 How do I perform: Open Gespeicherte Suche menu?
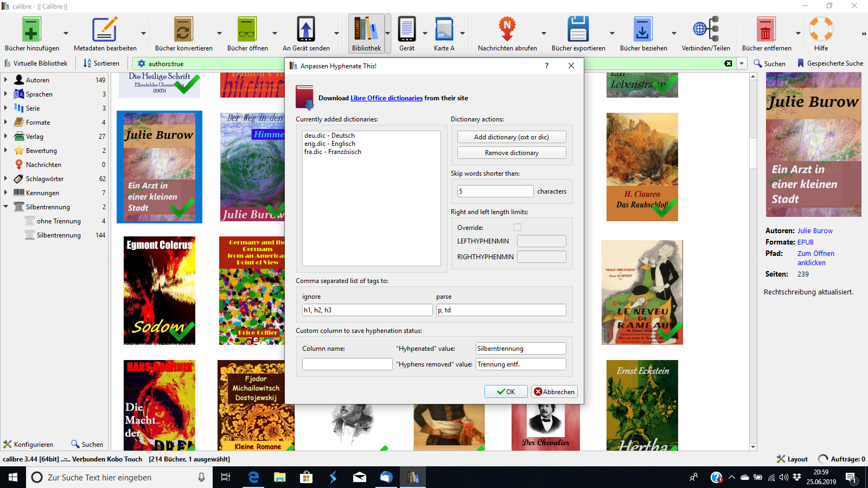(x=830, y=63)
